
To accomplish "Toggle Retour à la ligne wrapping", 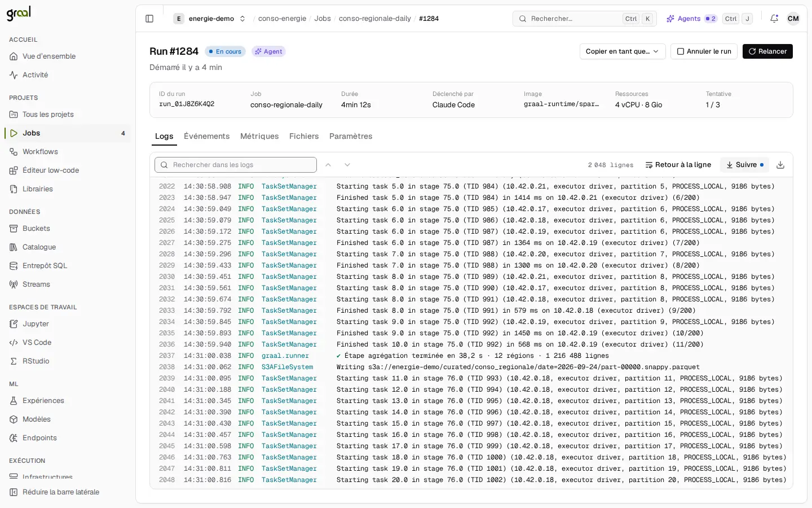I will 678,165.
